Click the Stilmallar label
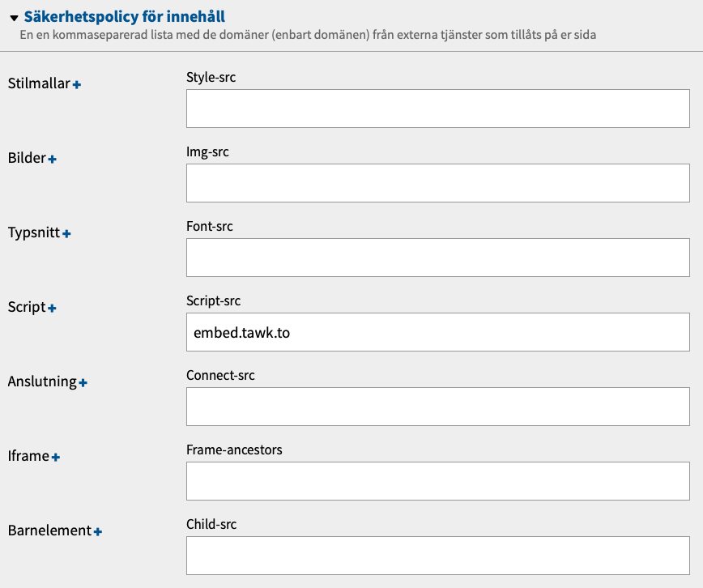 coord(39,83)
